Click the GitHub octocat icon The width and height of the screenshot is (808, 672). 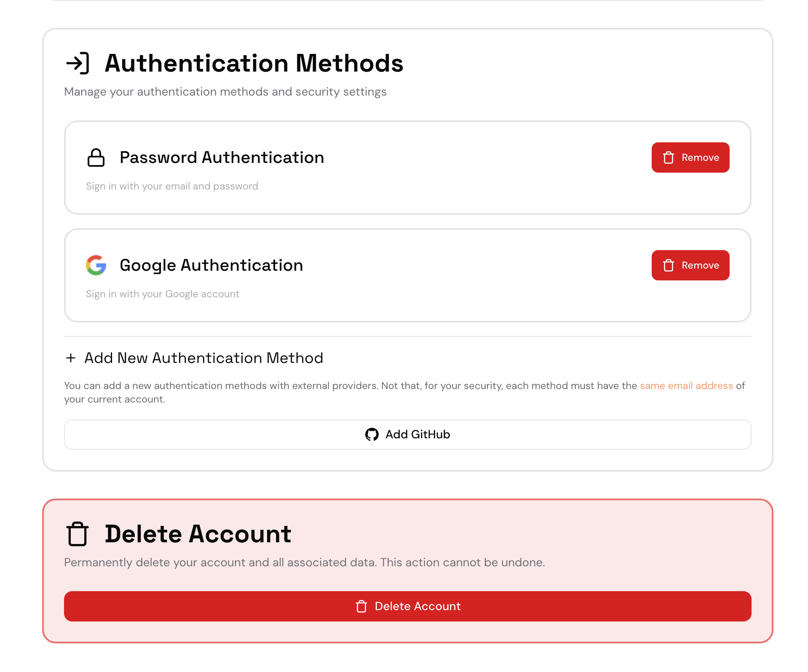pyautogui.click(x=372, y=435)
